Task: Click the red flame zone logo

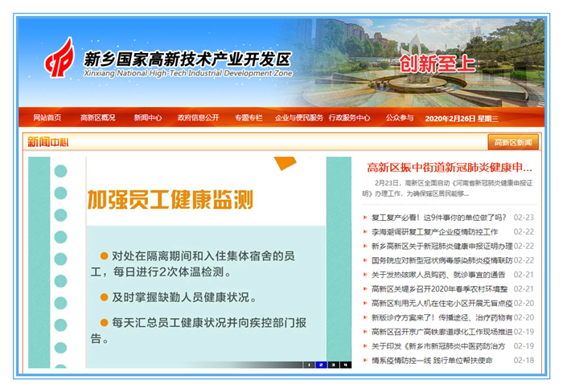Action: point(59,60)
